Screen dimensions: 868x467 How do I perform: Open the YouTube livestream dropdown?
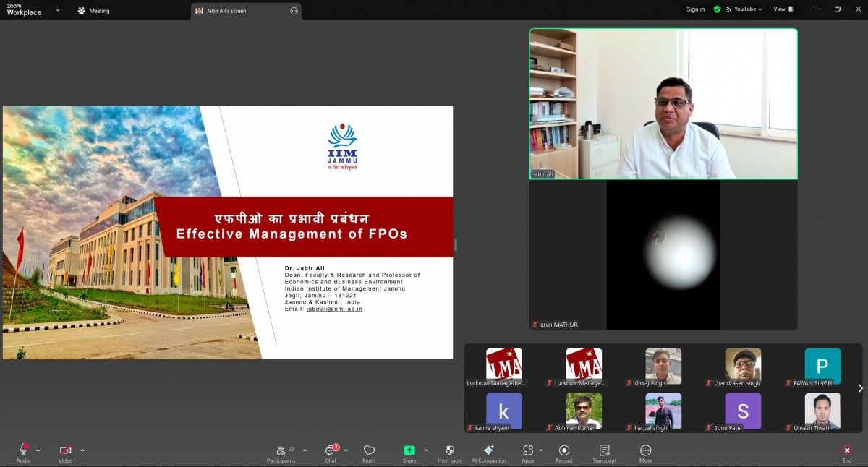pyautogui.click(x=745, y=9)
